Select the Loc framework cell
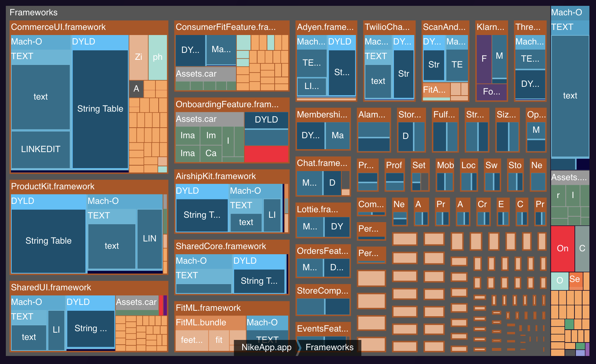Screen dimensions: 596x364 click(469, 175)
